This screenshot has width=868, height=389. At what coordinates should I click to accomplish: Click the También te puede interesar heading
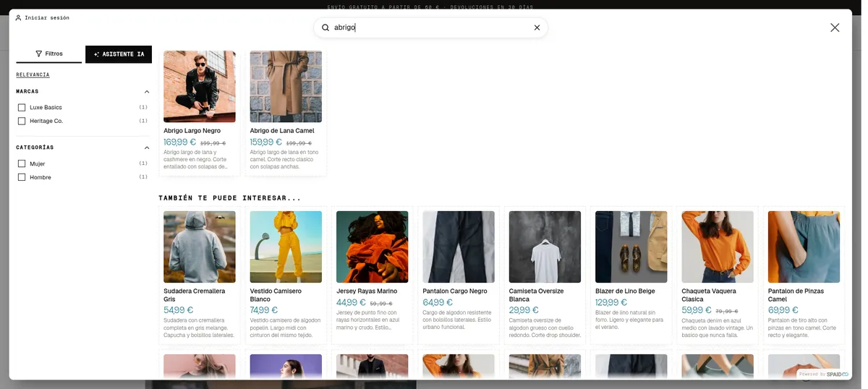click(230, 197)
